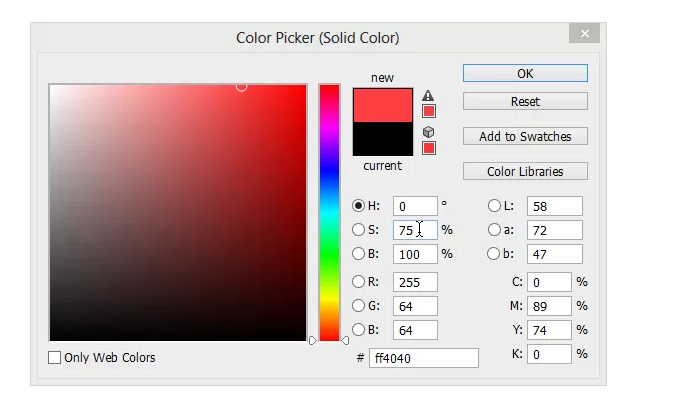673x406 pixels.
Task: Select the Red (R) radio button
Action: 359,282
